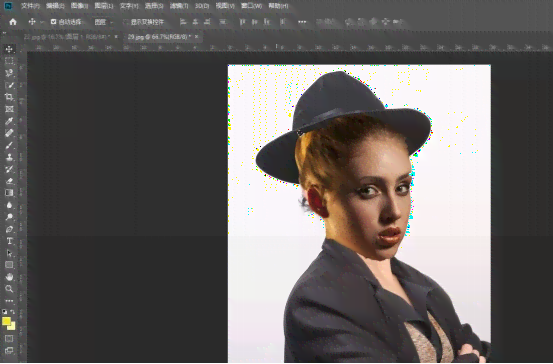The height and width of the screenshot is (364, 553).
Task: Swap foreground and background colors
Action: (x=13, y=312)
